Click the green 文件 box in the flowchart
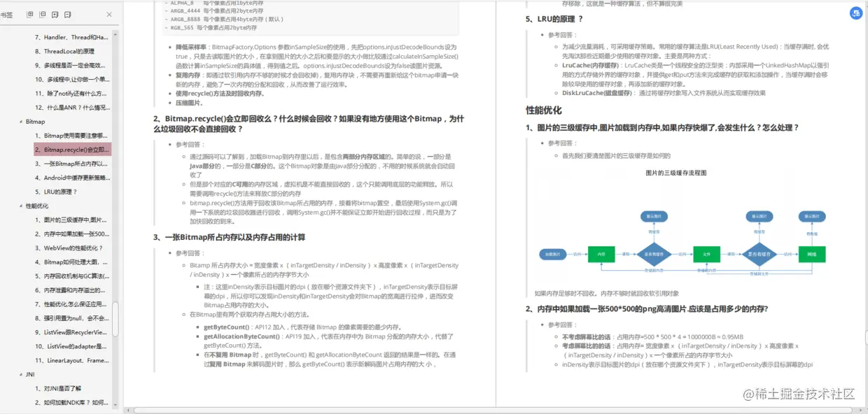The height and width of the screenshot is (414, 868). click(x=706, y=254)
